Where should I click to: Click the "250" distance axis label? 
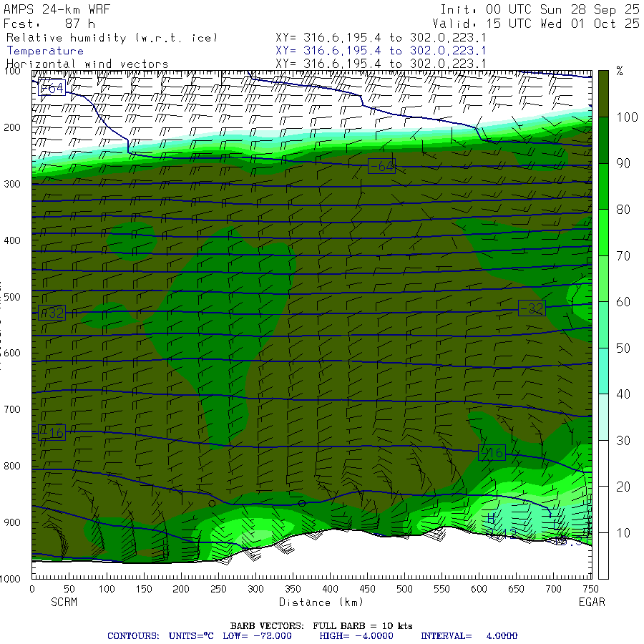218,590
